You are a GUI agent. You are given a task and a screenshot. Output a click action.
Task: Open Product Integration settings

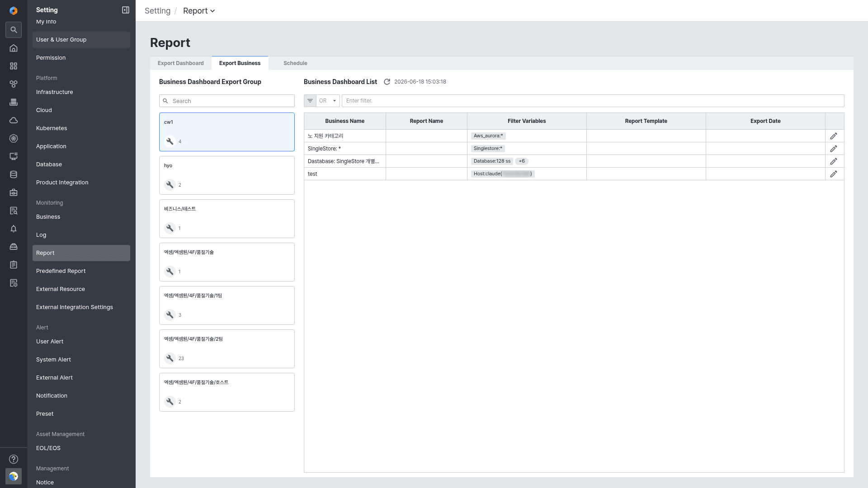[81, 183]
